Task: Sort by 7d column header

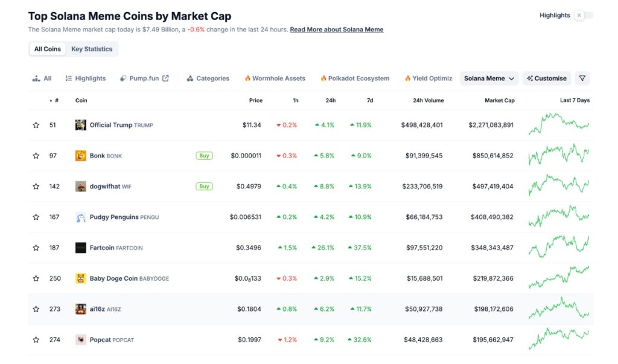Action: point(370,101)
